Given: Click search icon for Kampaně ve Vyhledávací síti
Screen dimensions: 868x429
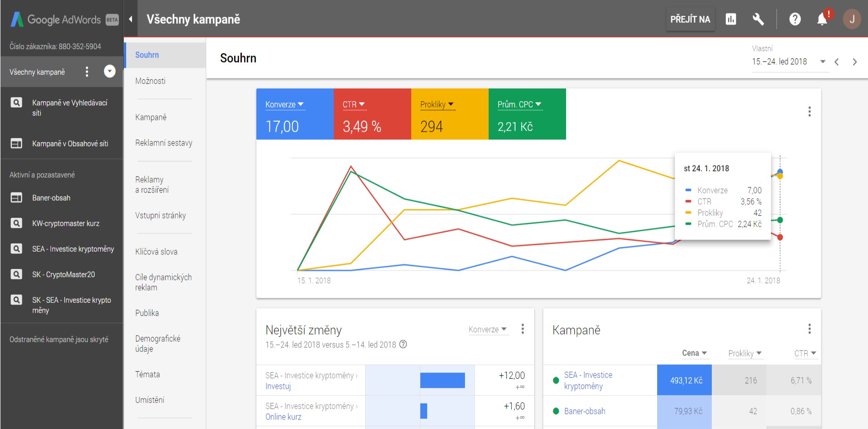Looking at the screenshot, I should coord(16,103).
